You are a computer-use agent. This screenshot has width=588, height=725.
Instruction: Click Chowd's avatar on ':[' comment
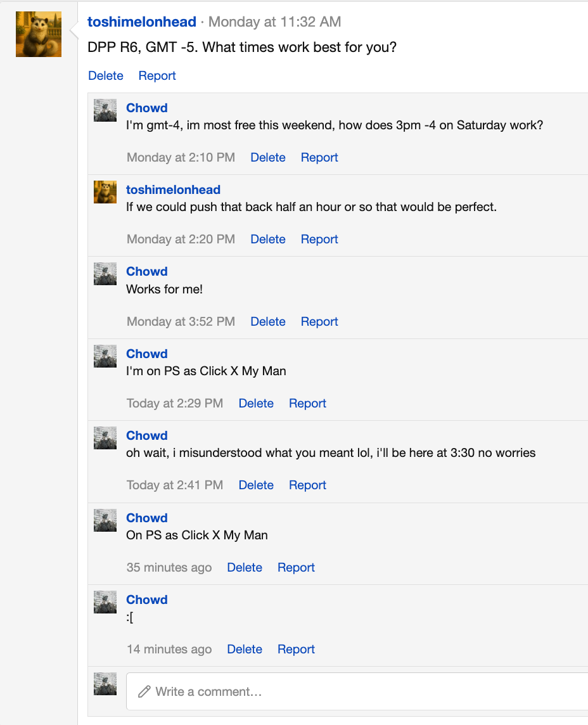(105, 602)
